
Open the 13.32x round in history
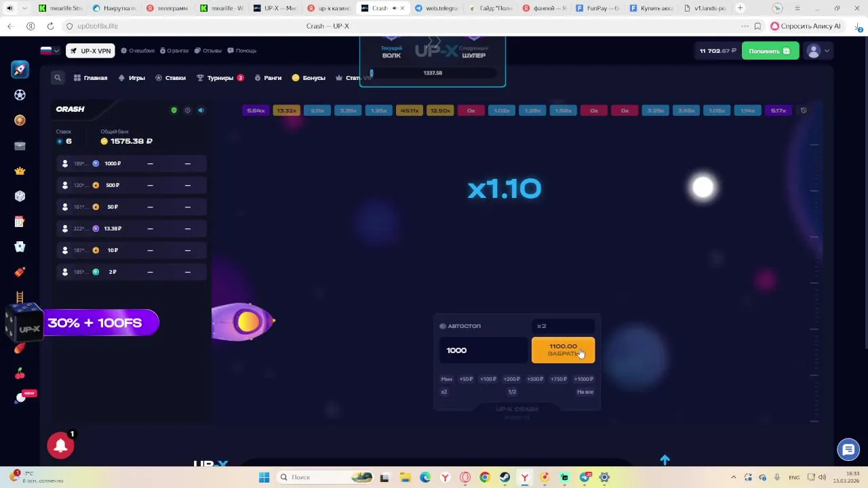point(286,110)
